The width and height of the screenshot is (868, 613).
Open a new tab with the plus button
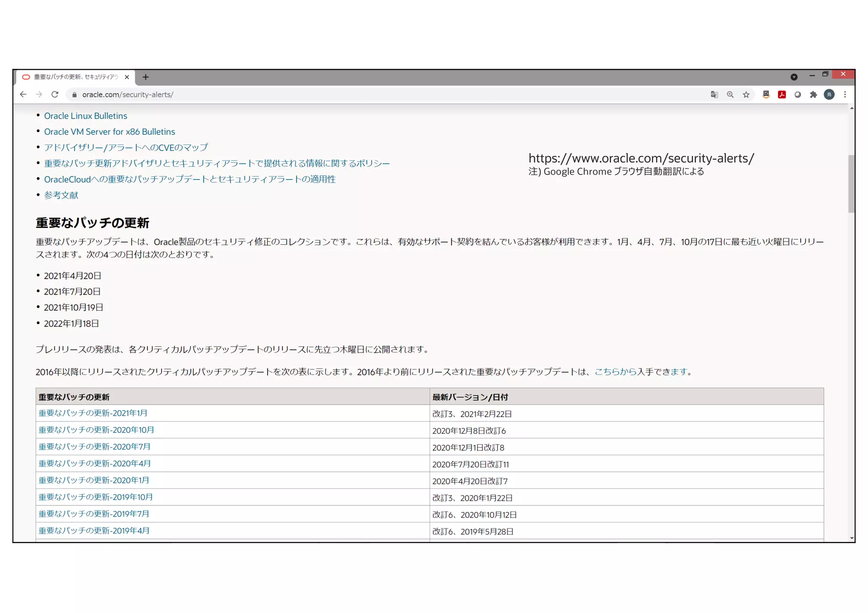click(146, 77)
